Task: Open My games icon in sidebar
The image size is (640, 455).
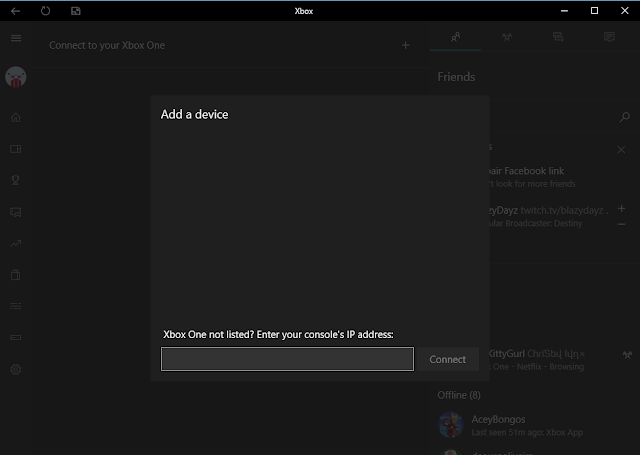Action: [16, 149]
